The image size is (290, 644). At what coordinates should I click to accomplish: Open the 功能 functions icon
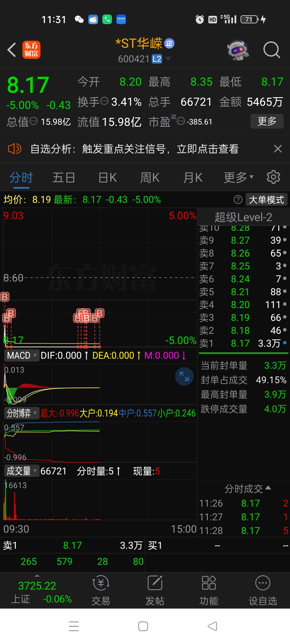tap(209, 590)
